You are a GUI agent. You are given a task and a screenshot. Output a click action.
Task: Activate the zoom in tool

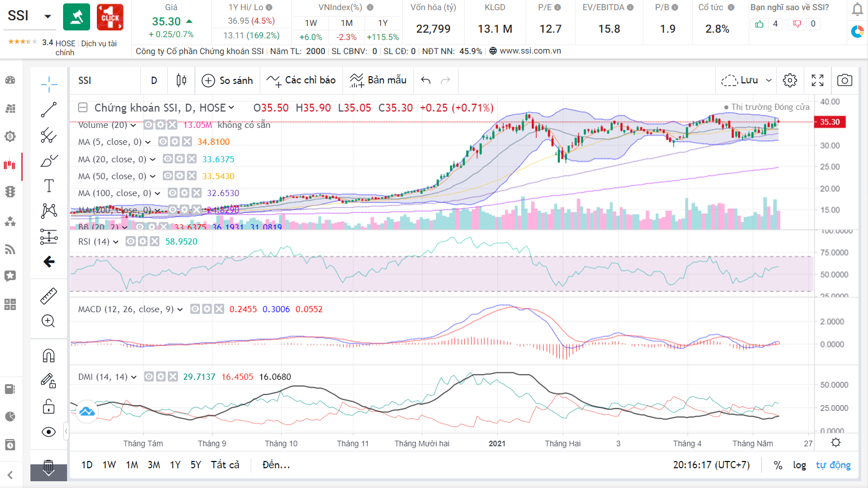pos(49,321)
